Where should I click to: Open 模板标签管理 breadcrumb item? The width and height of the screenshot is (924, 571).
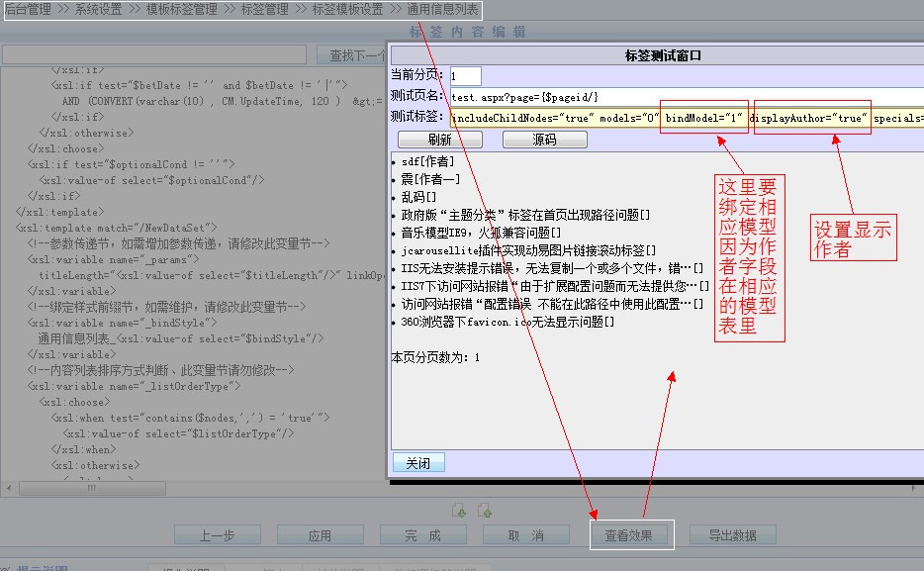click(x=181, y=9)
